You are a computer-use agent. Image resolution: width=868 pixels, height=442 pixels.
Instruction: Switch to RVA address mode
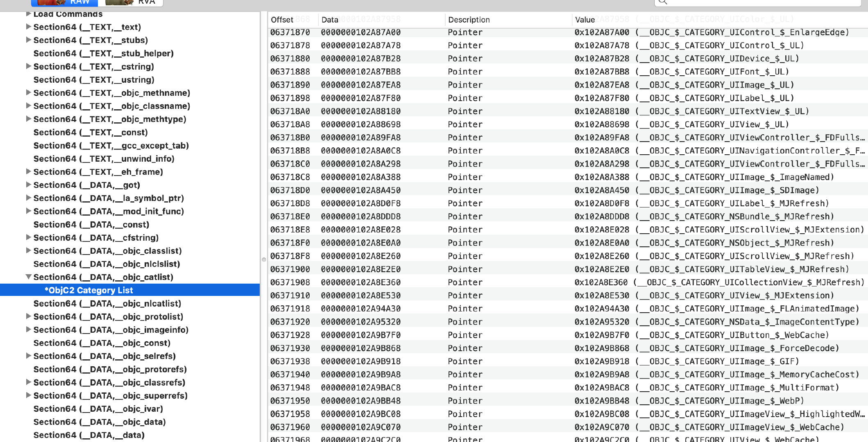point(130,2)
